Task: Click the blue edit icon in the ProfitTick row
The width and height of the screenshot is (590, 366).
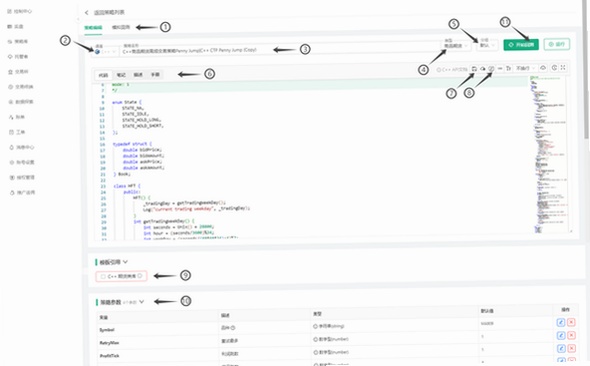Action: tap(561, 348)
